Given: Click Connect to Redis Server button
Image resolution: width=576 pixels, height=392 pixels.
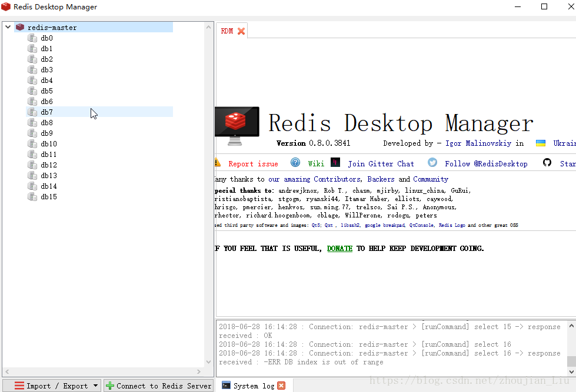Looking at the screenshot, I should [158, 386].
